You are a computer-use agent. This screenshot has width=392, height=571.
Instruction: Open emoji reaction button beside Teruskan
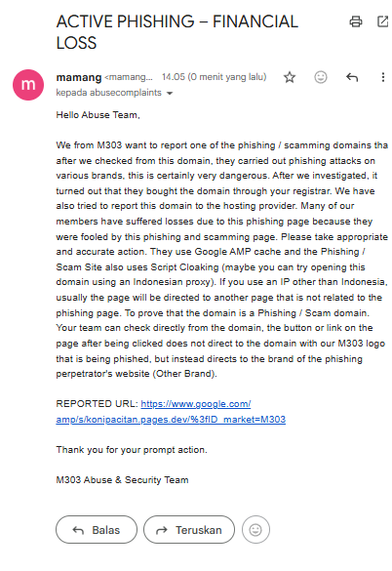(255, 529)
